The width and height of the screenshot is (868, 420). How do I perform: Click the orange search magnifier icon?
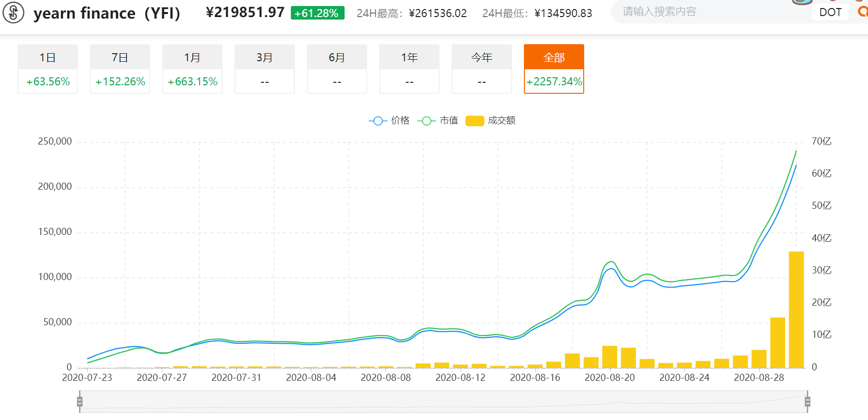pos(863,12)
